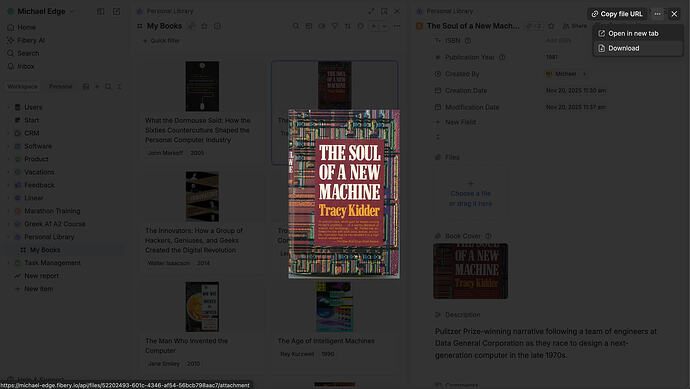Screen dimensions: 690x389
Task: Open the three-dot menu in My Books toolbar
Action: 397,26
